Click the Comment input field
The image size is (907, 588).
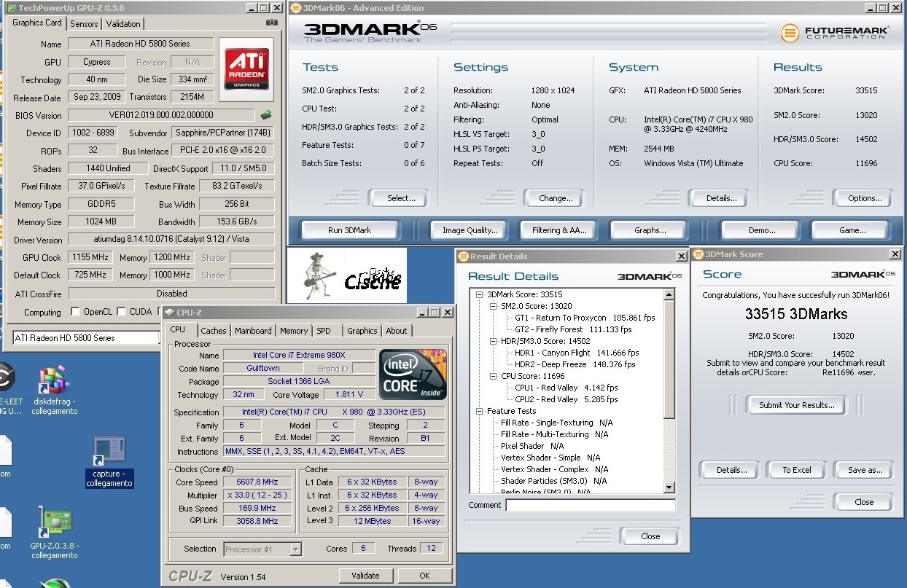pyautogui.click(x=591, y=505)
